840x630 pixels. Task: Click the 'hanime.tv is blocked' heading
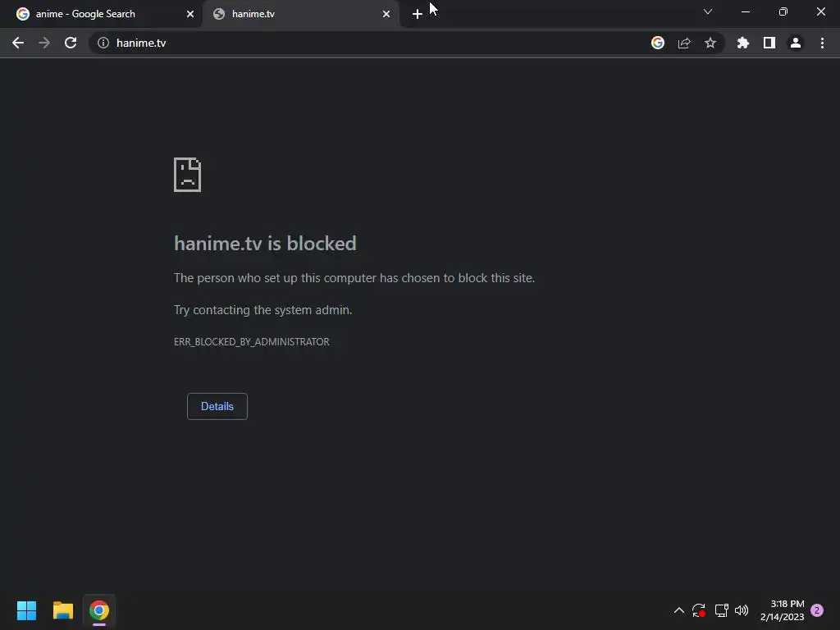[x=265, y=243]
